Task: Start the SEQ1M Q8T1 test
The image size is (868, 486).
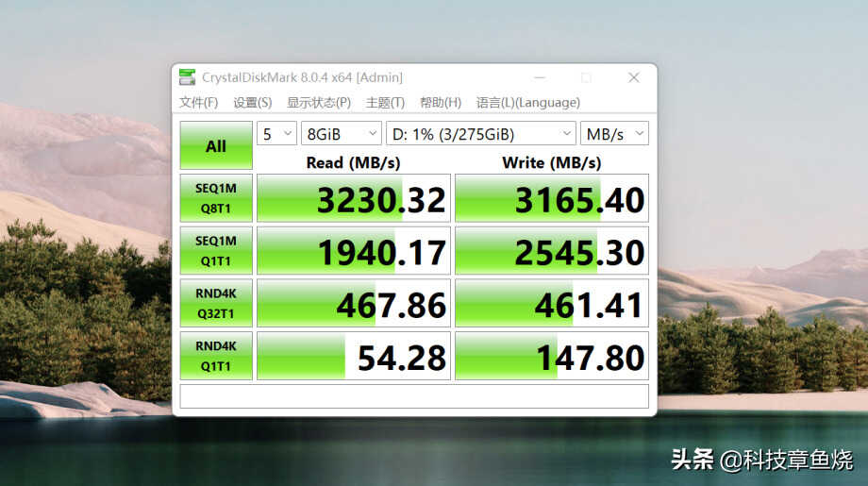Action: (x=216, y=198)
